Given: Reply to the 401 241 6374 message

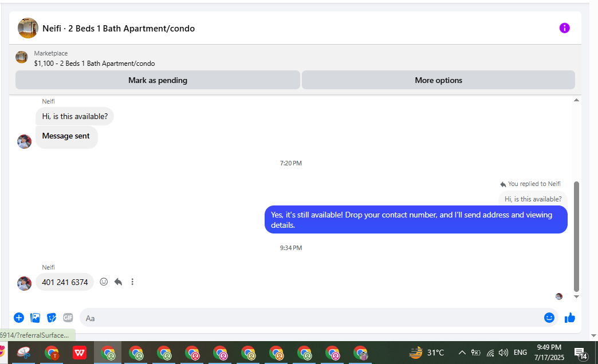Looking at the screenshot, I should [x=118, y=282].
